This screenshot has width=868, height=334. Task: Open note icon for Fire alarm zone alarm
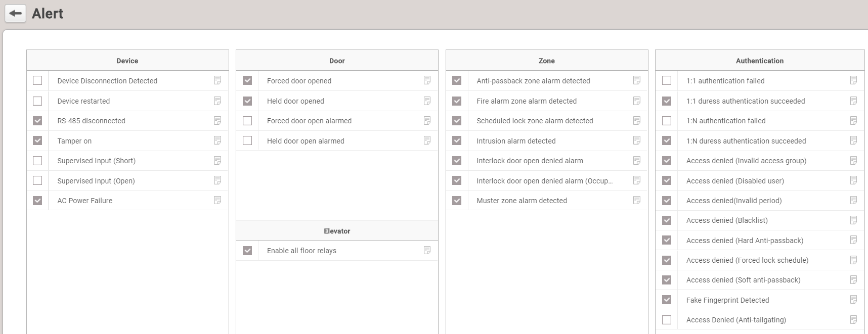click(x=637, y=101)
